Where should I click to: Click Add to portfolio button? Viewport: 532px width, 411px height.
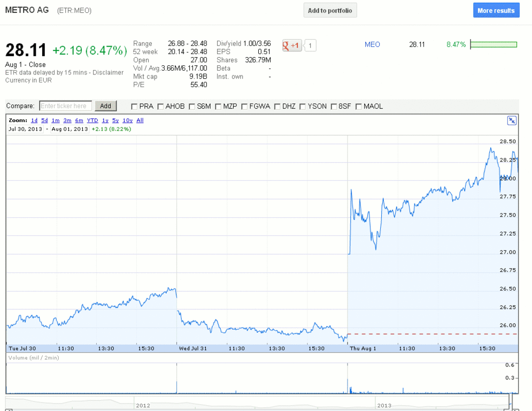tap(330, 11)
